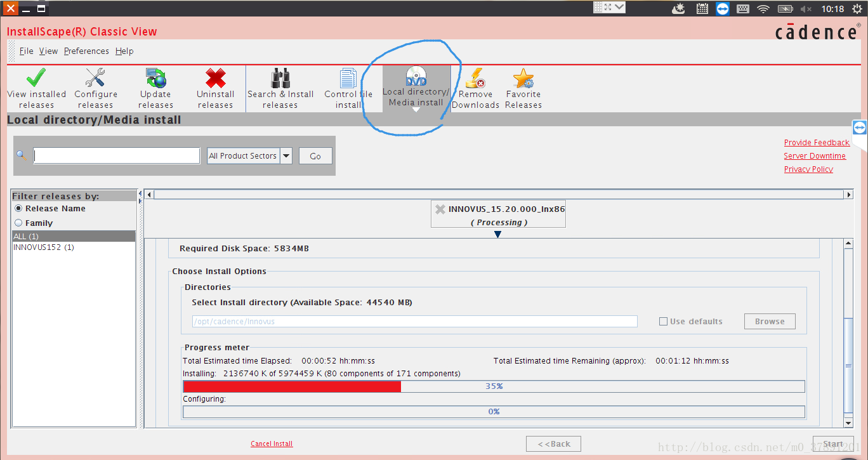
Task: Open Wi-Fi network indicator
Action: [763, 9]
